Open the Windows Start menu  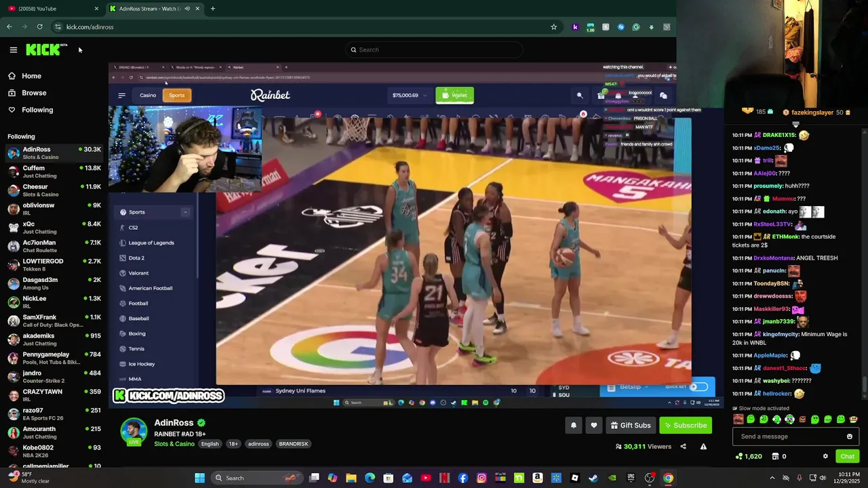coord(199,478)
